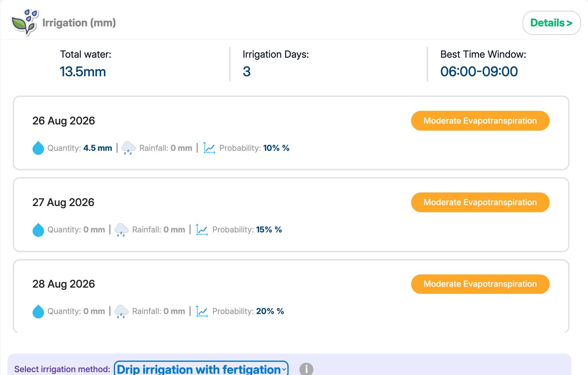Click water drop icon for 28 Aug
Screen dimensions: 588x375
click(38, 312)
